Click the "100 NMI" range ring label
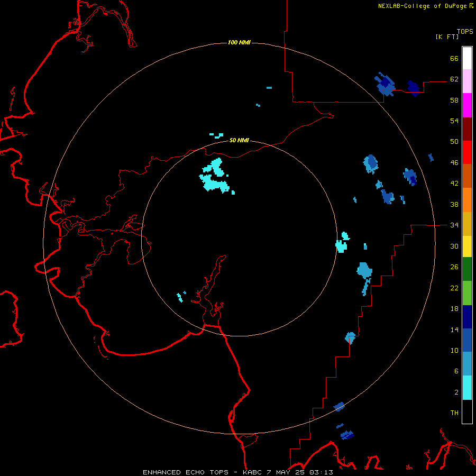The height and width of the screenshot is (476, 476). [x=239, y=42]
